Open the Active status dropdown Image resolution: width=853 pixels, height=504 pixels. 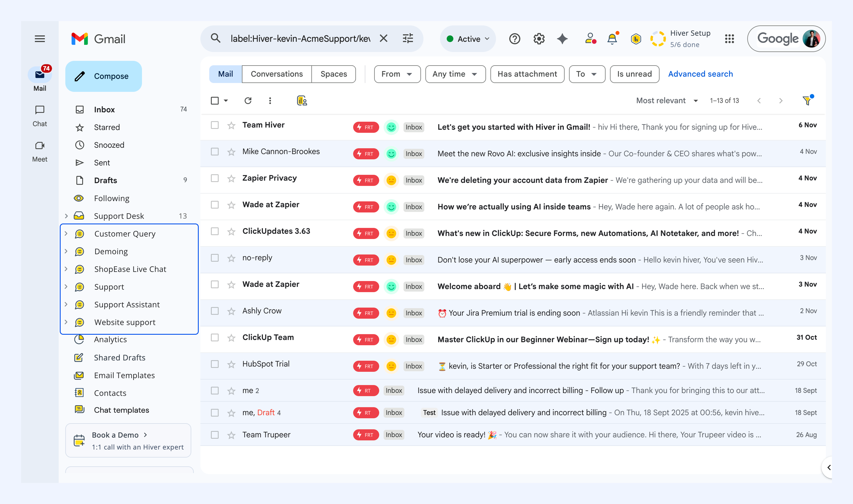[468, 39]
